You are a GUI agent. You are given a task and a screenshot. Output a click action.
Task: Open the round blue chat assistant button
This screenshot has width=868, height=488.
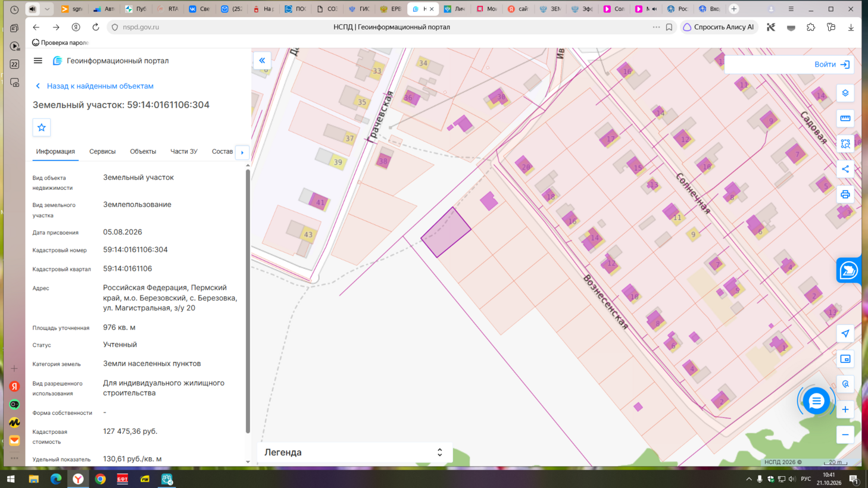click(x=816, y=401)
